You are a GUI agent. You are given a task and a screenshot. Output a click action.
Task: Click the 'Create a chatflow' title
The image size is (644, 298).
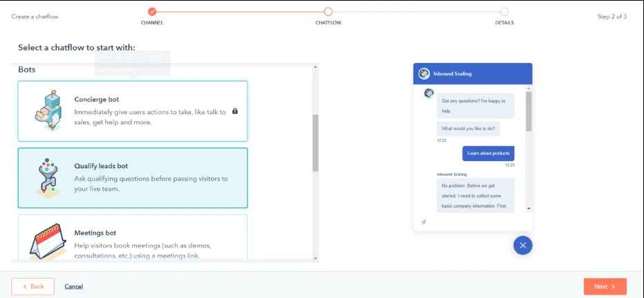[35, 17]
